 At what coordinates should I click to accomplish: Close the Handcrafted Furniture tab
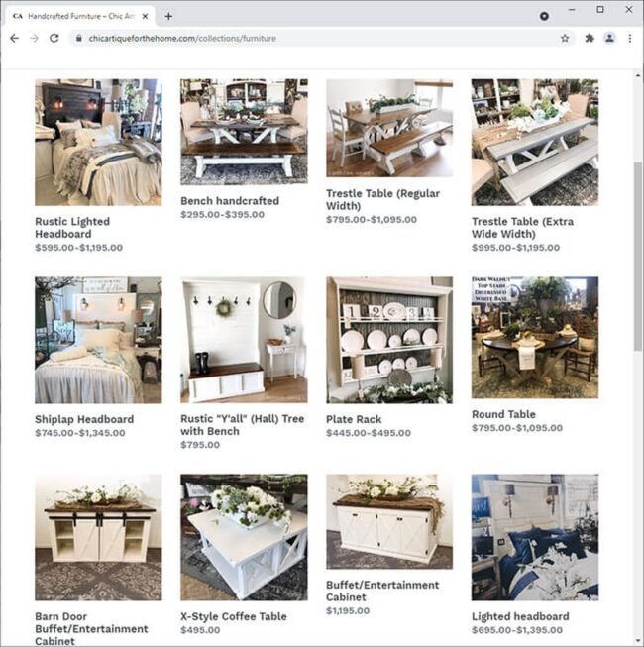coord(145,16)
